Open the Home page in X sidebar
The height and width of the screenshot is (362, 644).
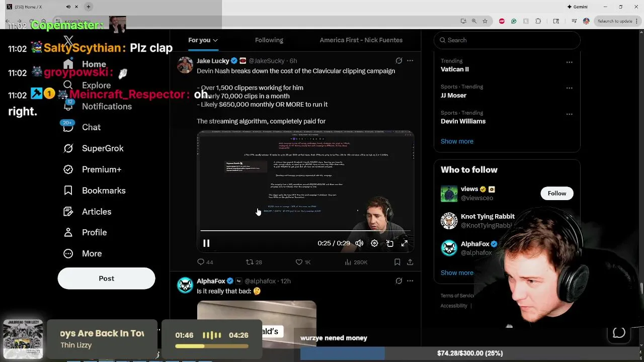85,64
